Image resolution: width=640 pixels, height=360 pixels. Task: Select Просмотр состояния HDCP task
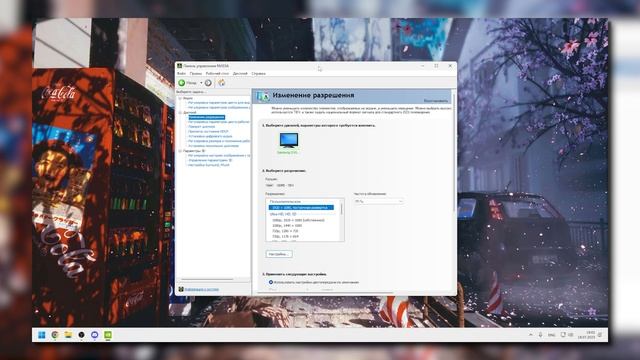click(208, 131)
